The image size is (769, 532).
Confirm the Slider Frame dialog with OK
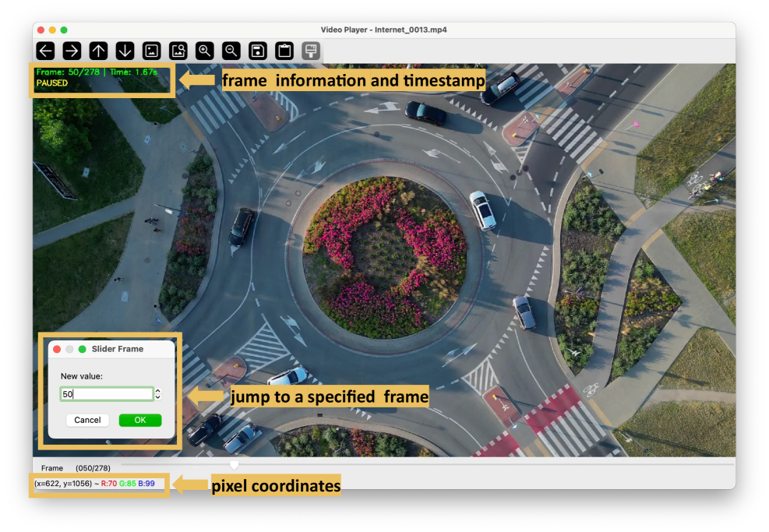[139, 421]
